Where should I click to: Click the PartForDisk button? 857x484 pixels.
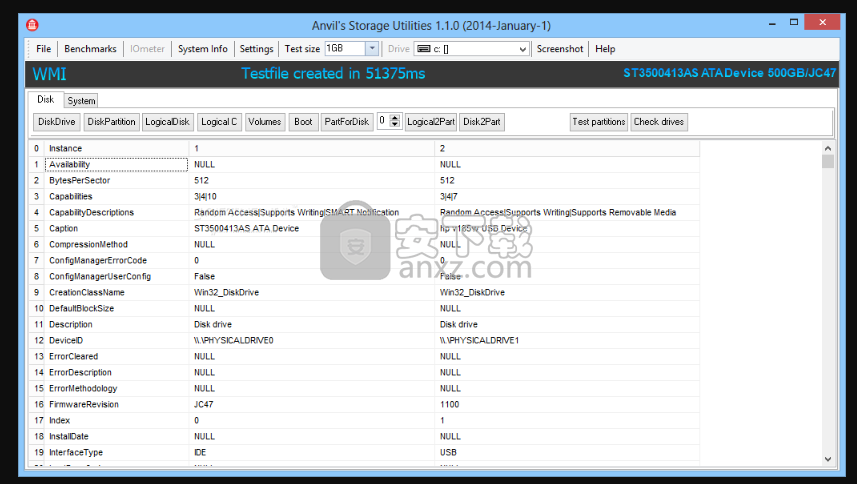point(347,122)
